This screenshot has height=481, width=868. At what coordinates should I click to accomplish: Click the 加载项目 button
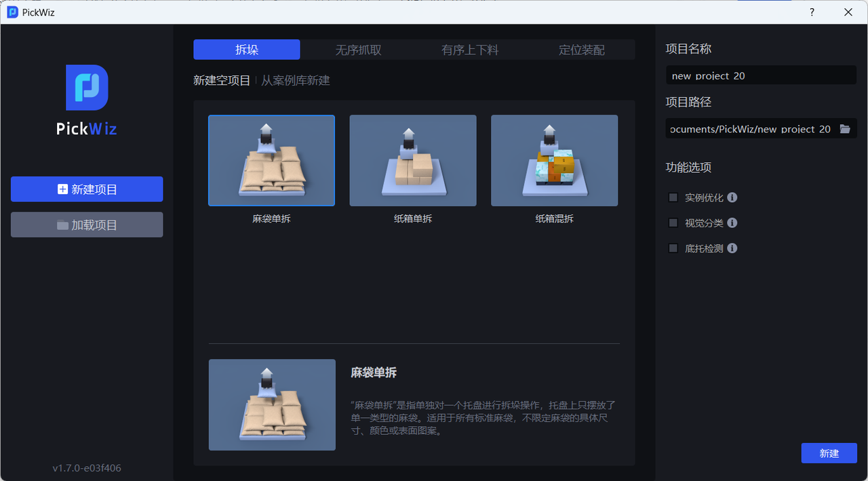(87, 225)
